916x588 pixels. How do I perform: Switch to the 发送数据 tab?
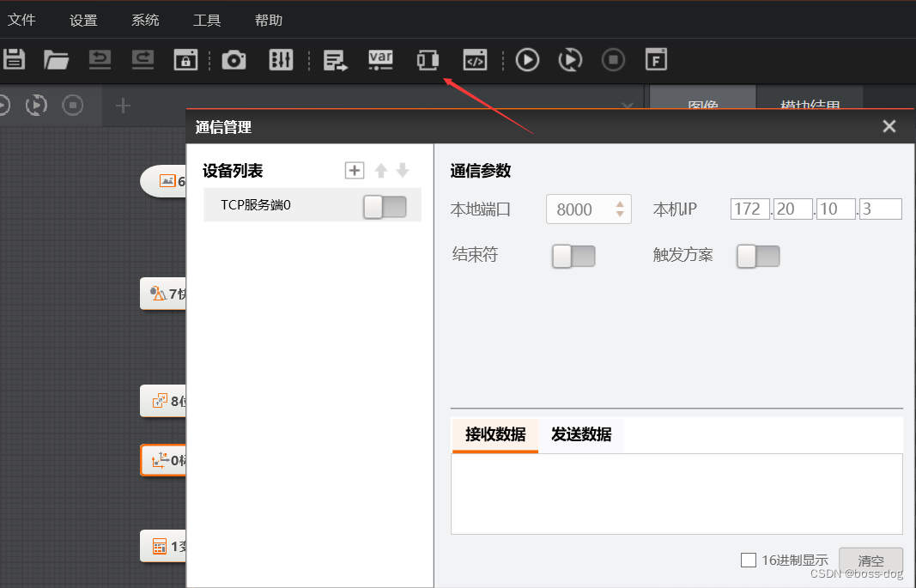click(x=581, y=434)
